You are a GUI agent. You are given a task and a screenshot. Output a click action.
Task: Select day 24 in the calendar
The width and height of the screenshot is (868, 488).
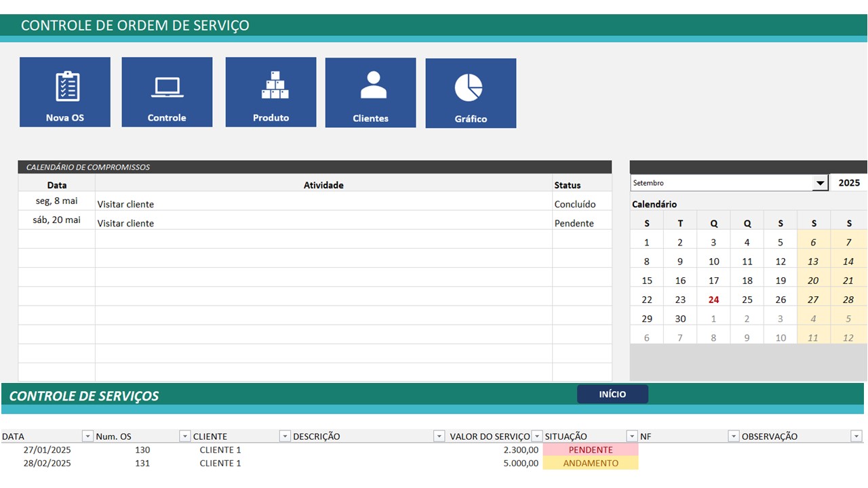click(x=713, y=300)
